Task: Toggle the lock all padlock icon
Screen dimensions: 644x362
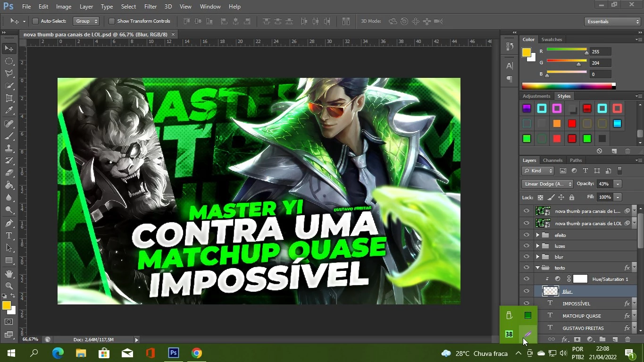Action: click(x=572, y=197)
